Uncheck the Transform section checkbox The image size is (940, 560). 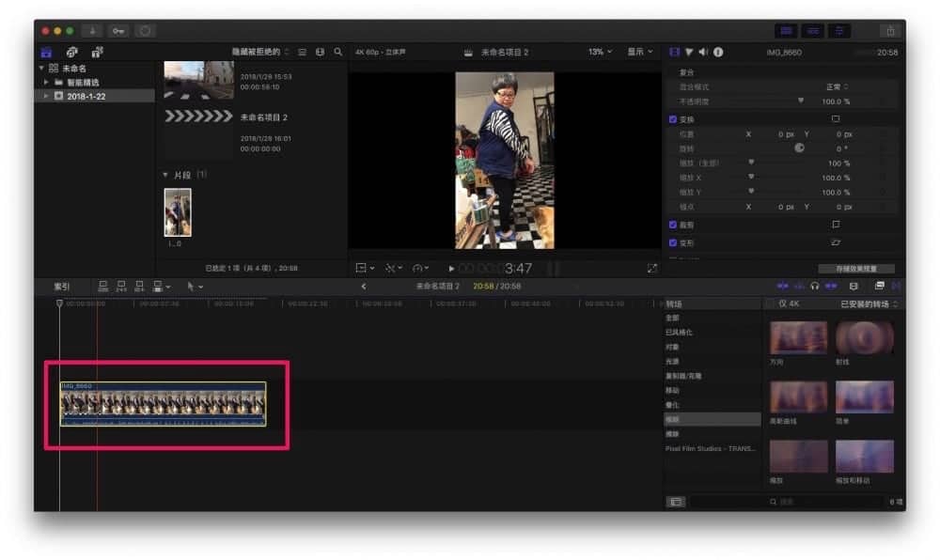tap(673, 119)
